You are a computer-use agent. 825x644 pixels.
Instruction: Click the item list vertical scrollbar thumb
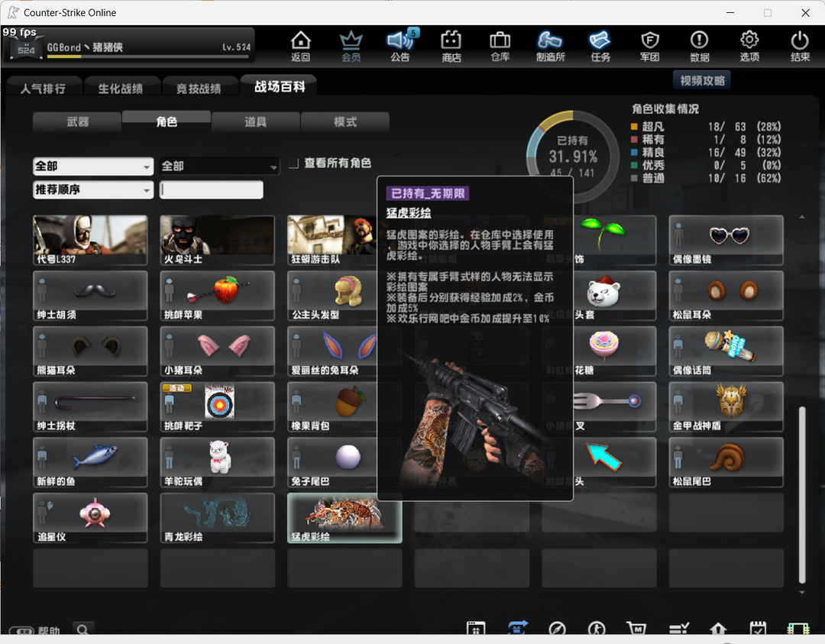point(802,494)
